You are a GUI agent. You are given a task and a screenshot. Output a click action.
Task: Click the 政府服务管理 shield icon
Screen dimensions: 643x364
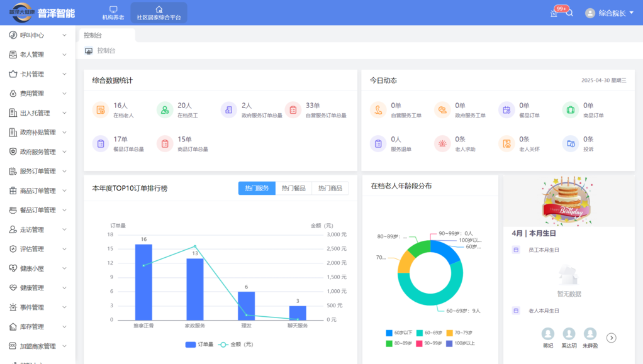pos(13,152)
